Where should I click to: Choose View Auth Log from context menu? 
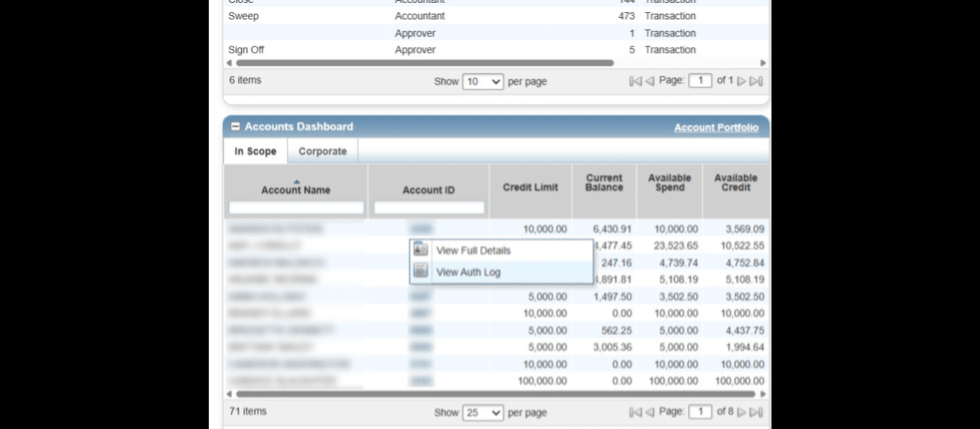468,272
